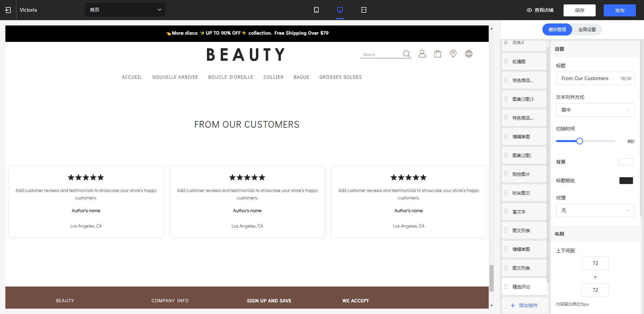This screenshot has width=644, height=314.
Task: Switch to desktop preview device icon
Action: 340,10
